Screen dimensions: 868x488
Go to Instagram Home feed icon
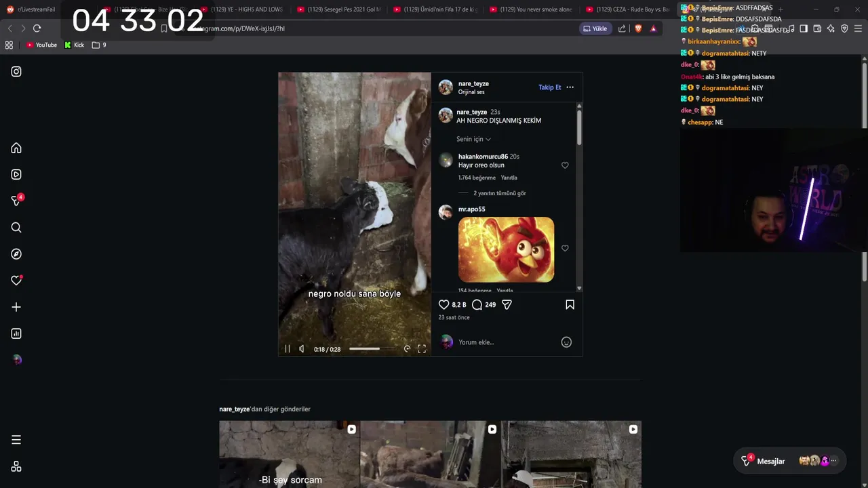(16, 148)
